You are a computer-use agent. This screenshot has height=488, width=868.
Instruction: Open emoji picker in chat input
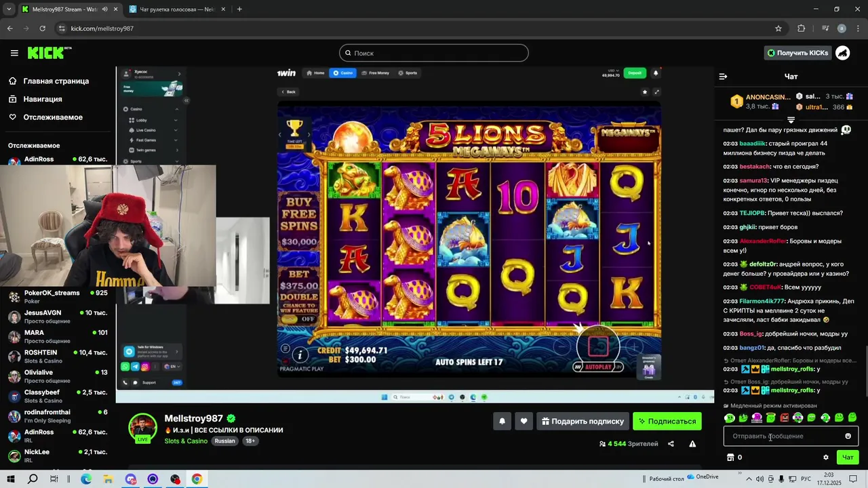(848, 436)
